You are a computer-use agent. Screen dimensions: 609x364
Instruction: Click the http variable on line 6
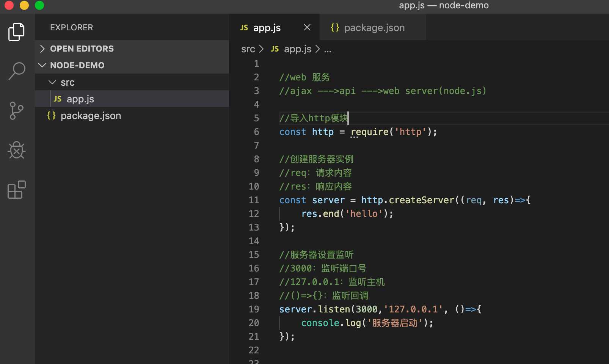pos(323,132)
